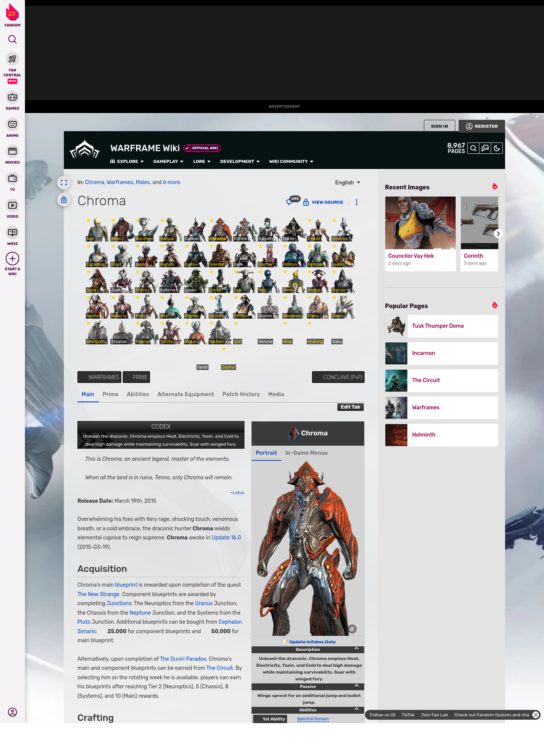Image resolution: width=544 pixels, height=756 pixels.
Task: Select the infobox Portrait tab
Action: pyautogui.click(x=266, y=453)
